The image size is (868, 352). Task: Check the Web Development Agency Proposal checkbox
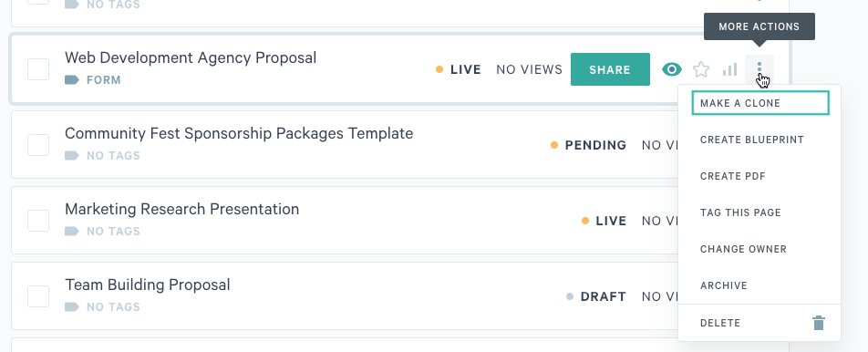pos(38,69)
